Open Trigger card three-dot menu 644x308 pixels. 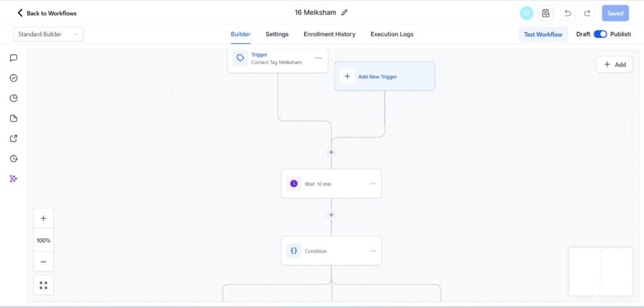click(318, 58)
